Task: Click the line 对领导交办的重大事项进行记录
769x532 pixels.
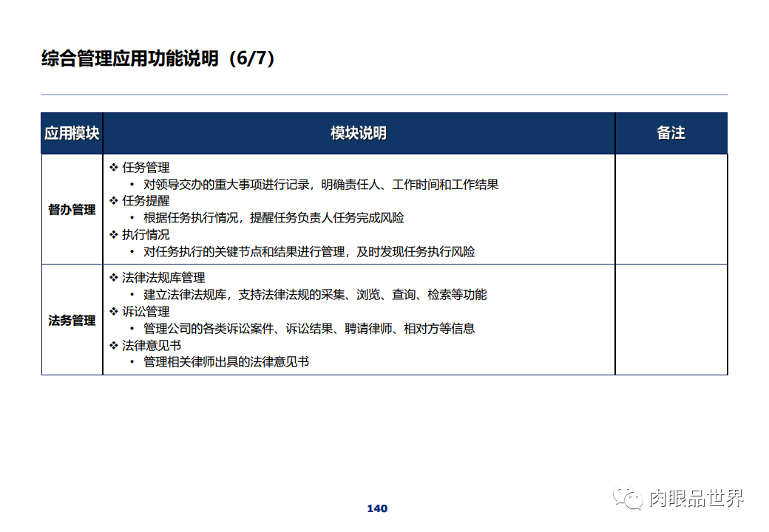Action: (321, 185)
